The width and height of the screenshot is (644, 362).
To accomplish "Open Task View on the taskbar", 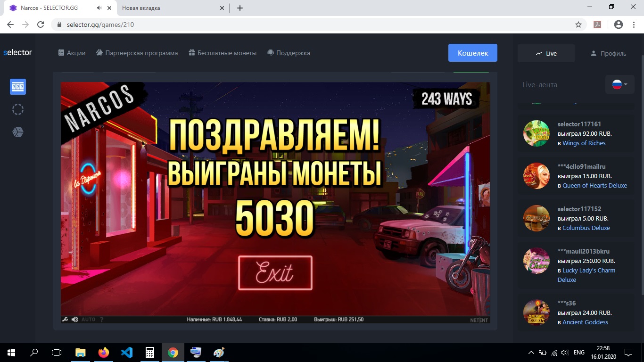I will (x=57, y=353).
